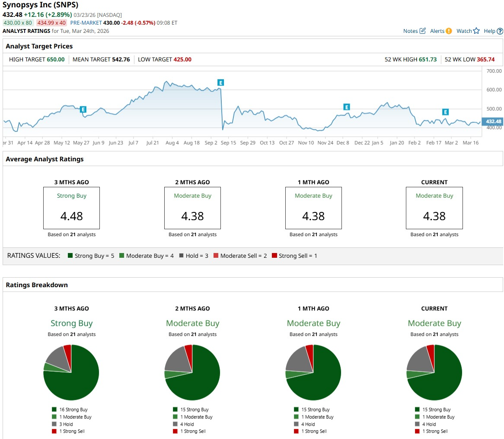Click the PRE-MARKET label
The image size is (504, 439).
86,23
